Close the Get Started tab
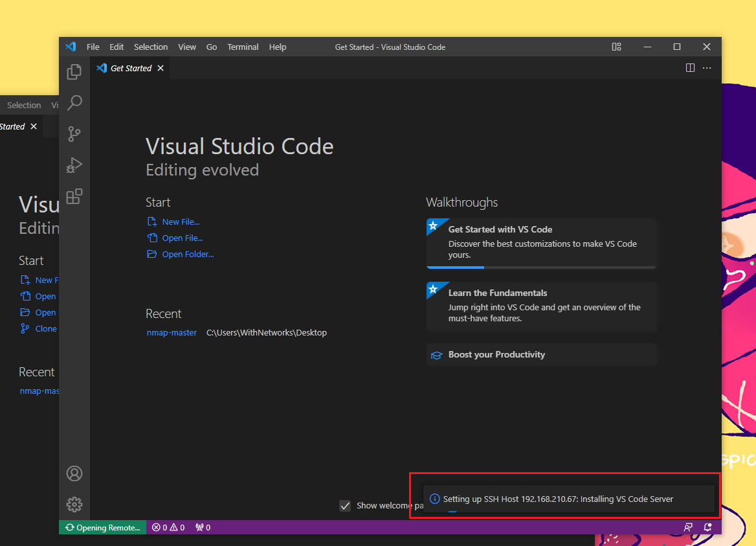 pos(161,68)
